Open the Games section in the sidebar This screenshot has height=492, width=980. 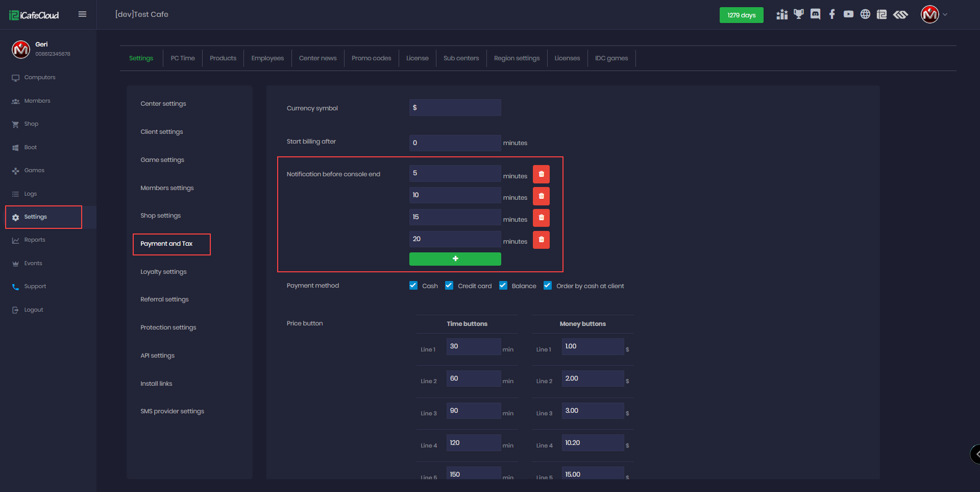tap(15, 170)
